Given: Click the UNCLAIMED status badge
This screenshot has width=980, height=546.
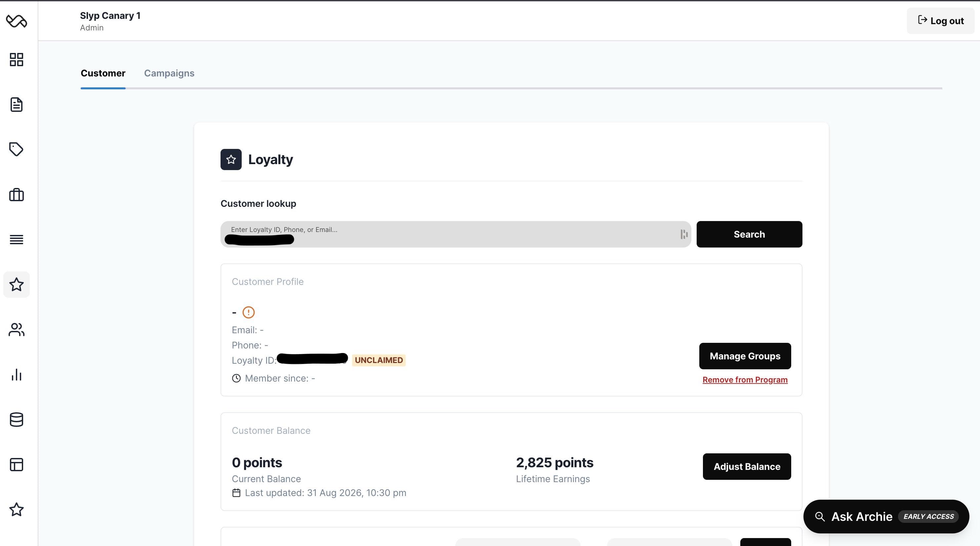Looking at the screenshot, I should click(x=379, y=360).
